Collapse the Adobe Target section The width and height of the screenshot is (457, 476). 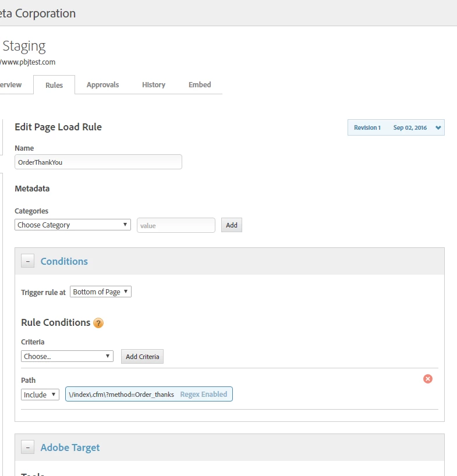[x=27, y=447]
